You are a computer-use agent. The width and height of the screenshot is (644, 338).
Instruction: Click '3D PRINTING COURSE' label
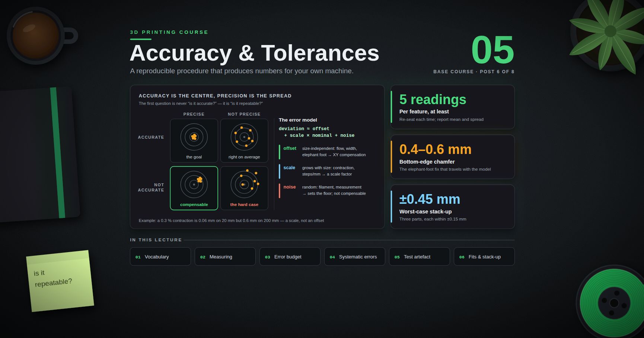[x=169, y=32]
